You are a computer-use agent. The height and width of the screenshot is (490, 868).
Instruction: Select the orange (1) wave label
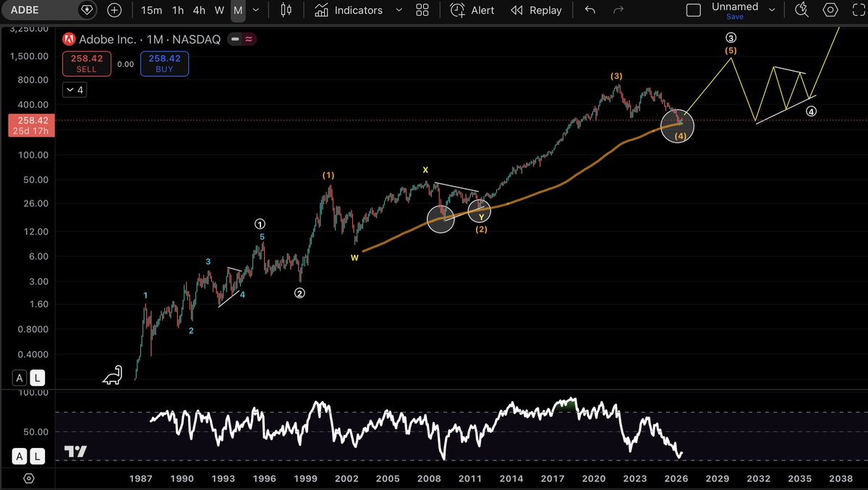[x=328, y=175]
